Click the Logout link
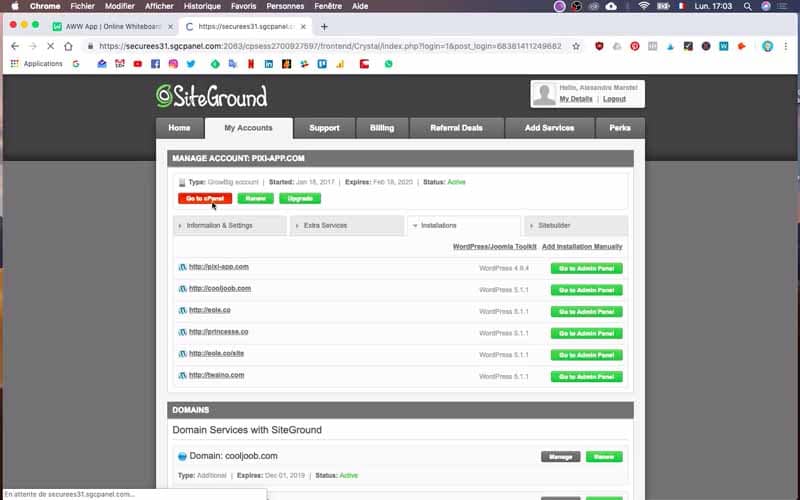The image size is (800, 500). click(614, 99)
